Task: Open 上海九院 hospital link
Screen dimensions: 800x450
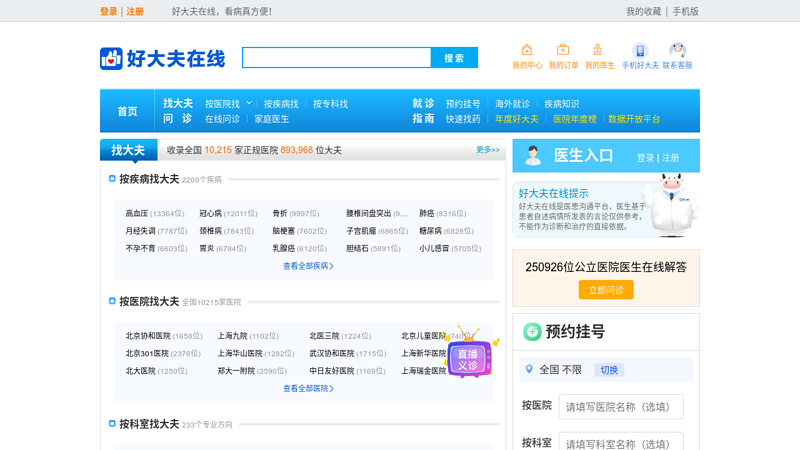Action: point(232,336)
